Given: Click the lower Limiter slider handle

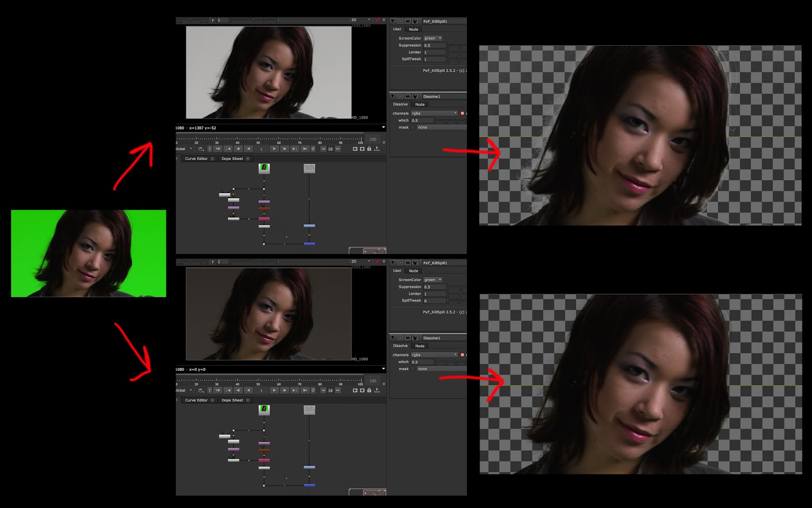Looking at the screenshot, I should coord(459,293).
